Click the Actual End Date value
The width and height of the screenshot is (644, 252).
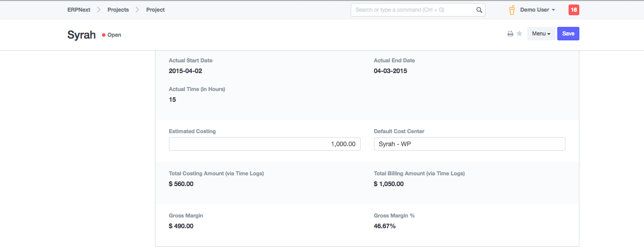click(390, 71)
